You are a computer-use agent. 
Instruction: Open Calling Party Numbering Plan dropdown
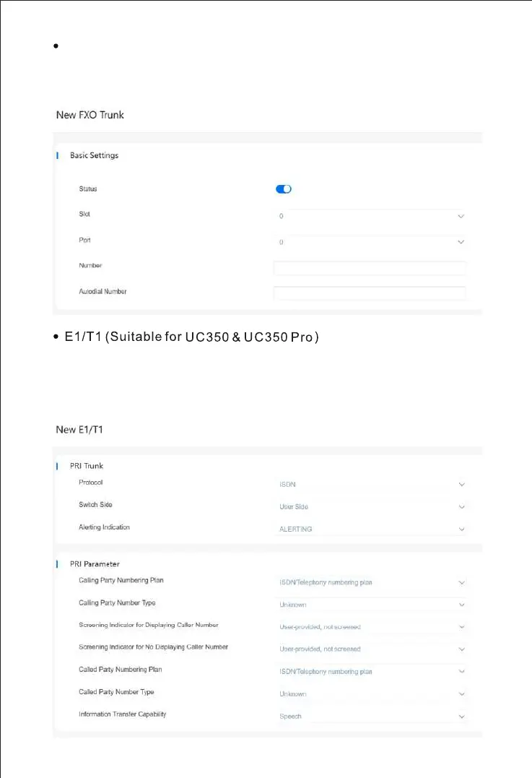coord(369,582)
